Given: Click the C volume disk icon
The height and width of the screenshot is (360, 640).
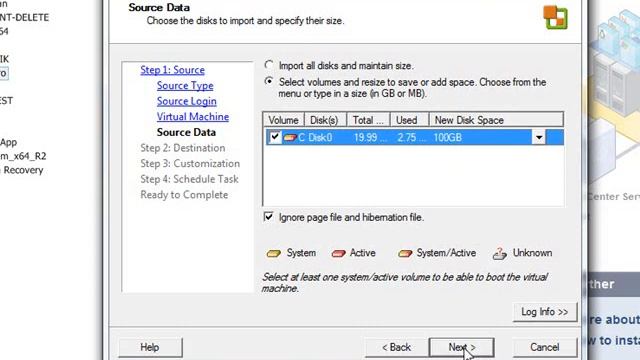Looking at the screenshot, I should pyautogui.click(x=290, y=138).
